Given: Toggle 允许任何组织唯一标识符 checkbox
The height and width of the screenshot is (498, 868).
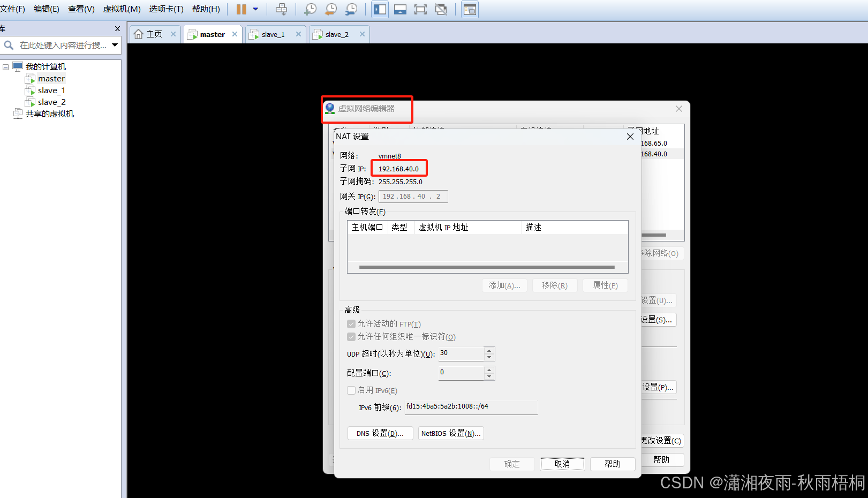Looking at the screenshot, I should click(351, 337).
